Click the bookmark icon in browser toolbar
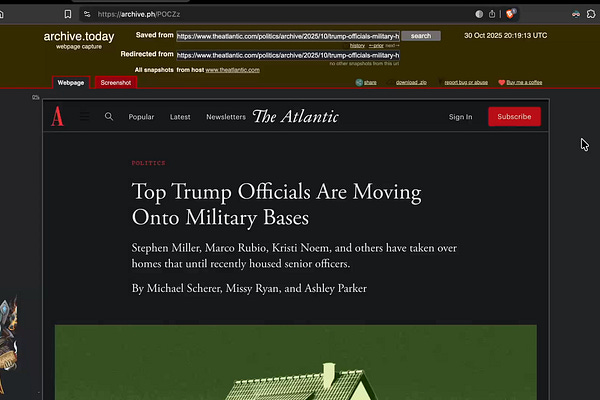 (68, 14)
